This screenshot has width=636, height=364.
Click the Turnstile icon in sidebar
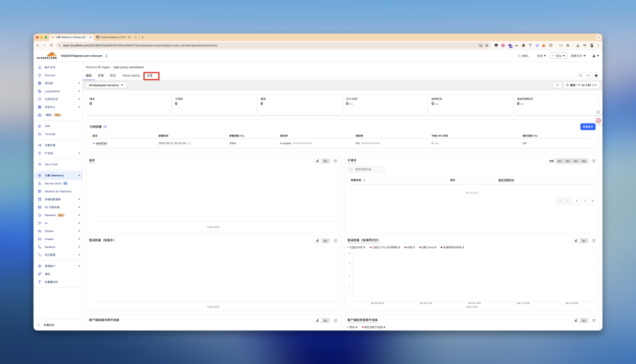[39, 134]
